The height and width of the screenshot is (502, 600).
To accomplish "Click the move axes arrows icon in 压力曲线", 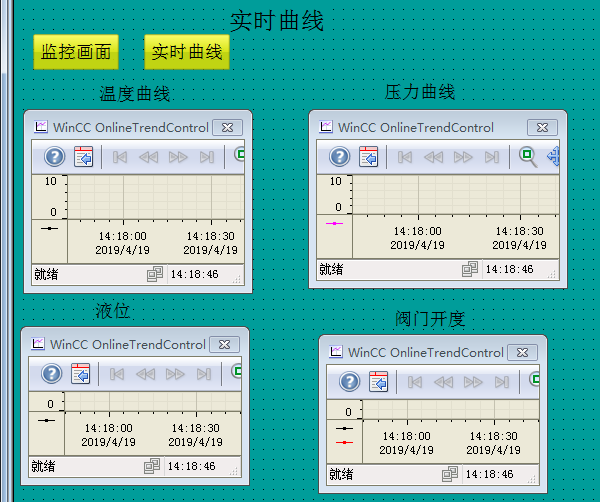I will click(x=554, y=156).
